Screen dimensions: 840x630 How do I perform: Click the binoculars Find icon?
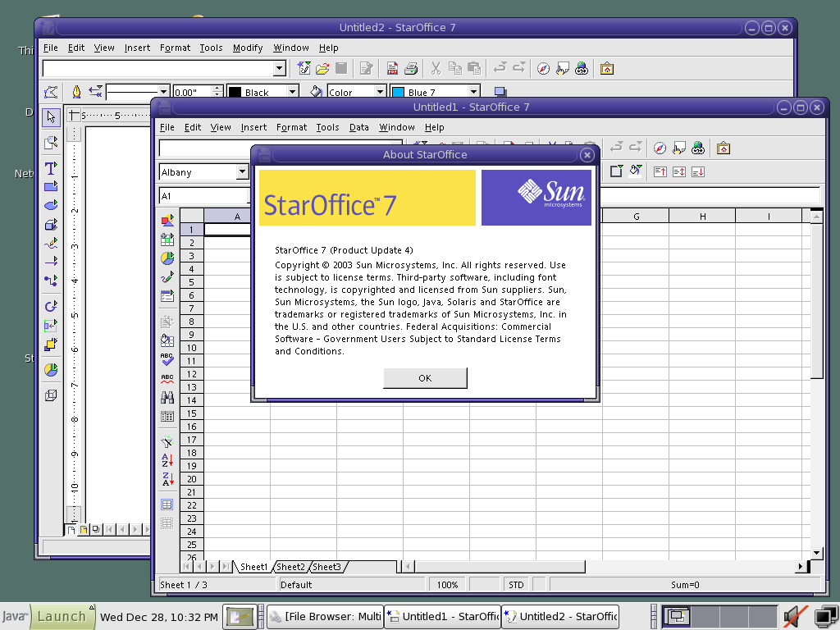coord(167,397)
